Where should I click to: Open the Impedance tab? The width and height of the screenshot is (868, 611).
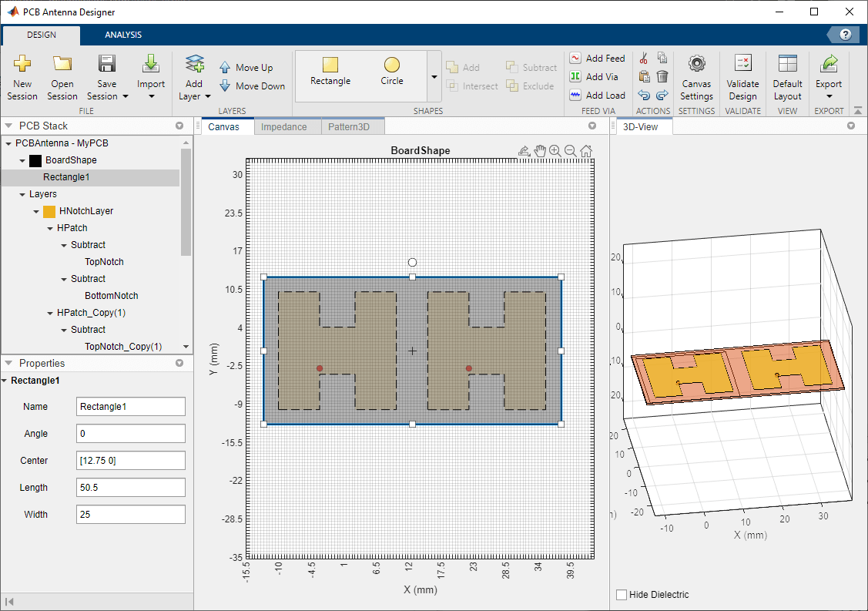coord(283,127)
